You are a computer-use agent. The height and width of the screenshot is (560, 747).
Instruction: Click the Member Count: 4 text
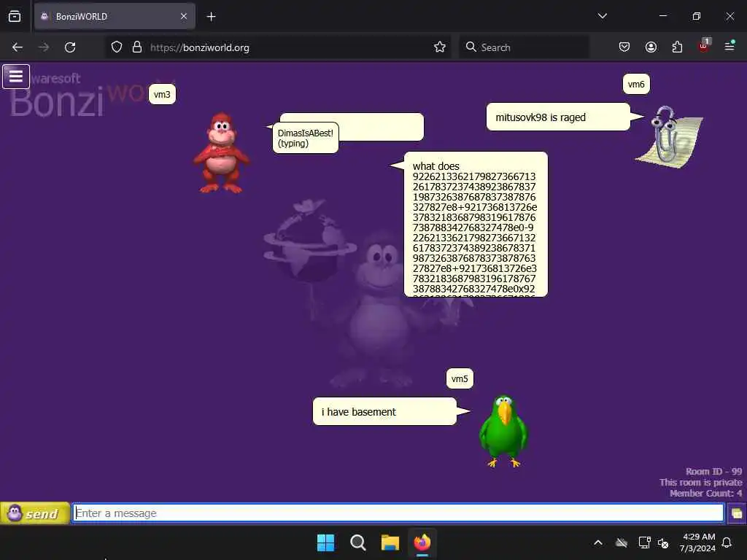705,494
